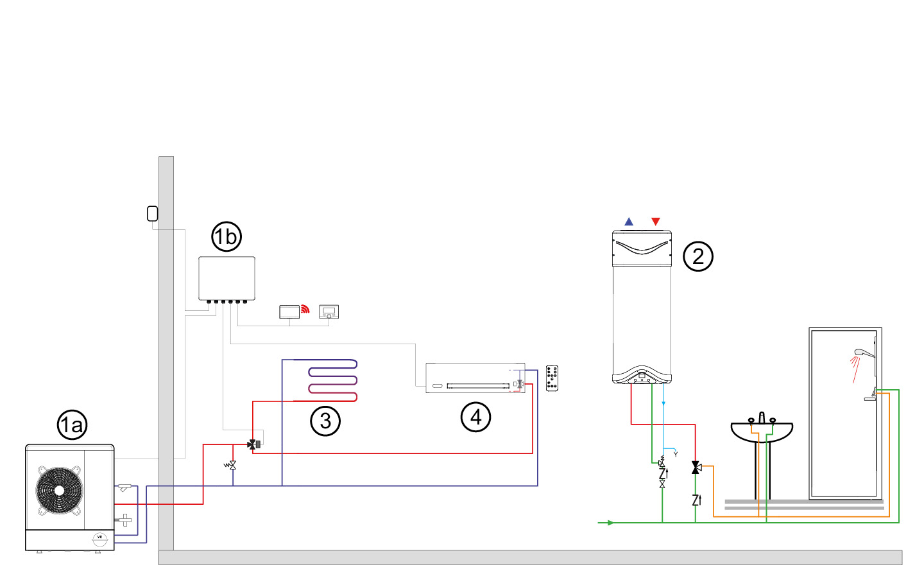The width and height of the screenshot is (924, 578).
Task: Click the bypass valve below the red pipe
Action: click(x=231, y=465)
